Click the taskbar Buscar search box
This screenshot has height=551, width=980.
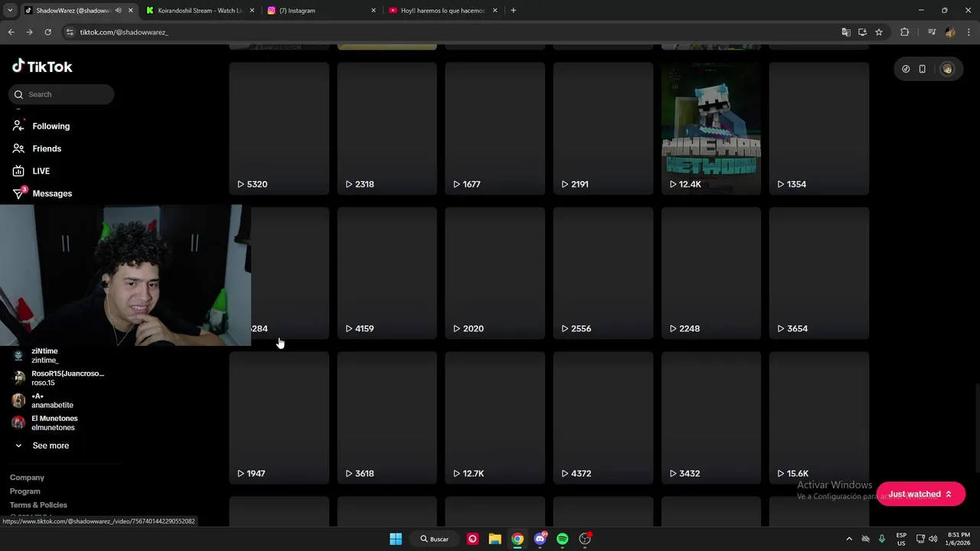point(433,539)
